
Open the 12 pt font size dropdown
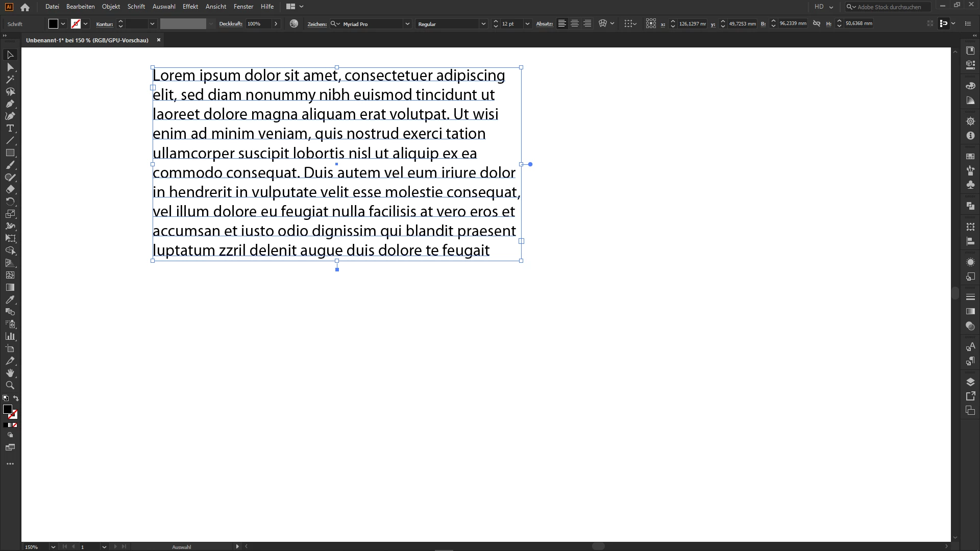pos(527,24)
